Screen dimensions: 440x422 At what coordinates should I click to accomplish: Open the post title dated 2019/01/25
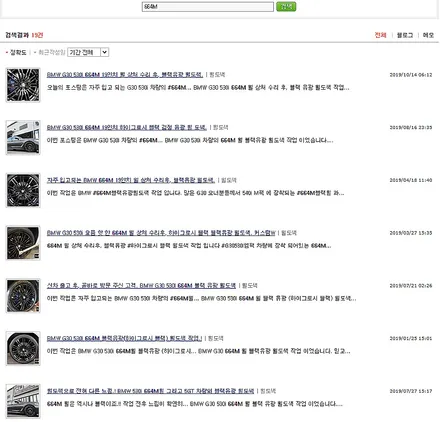coord(124,338)
